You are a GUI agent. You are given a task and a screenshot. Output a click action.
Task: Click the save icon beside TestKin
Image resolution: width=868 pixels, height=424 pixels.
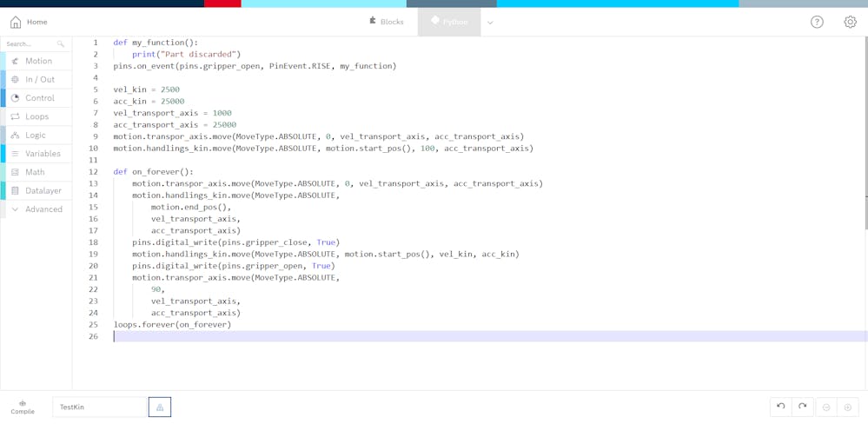[159, 407]
